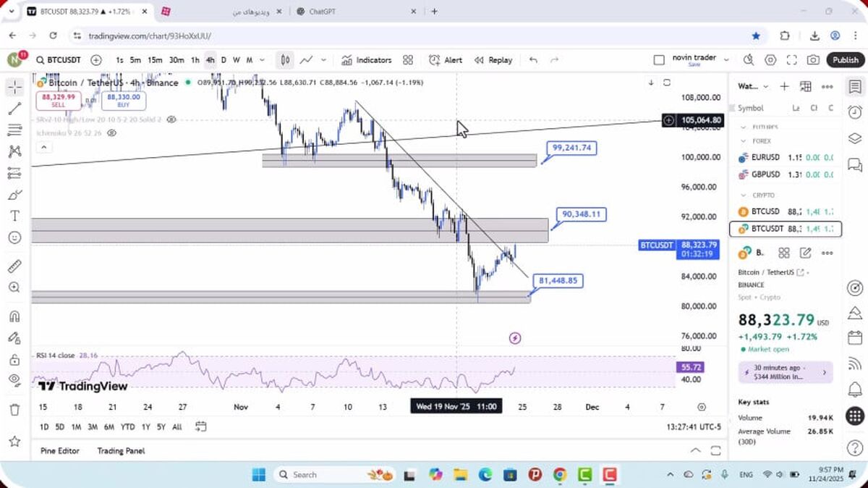
Task: Enter fullscreen mode
Action: [792, 60]
